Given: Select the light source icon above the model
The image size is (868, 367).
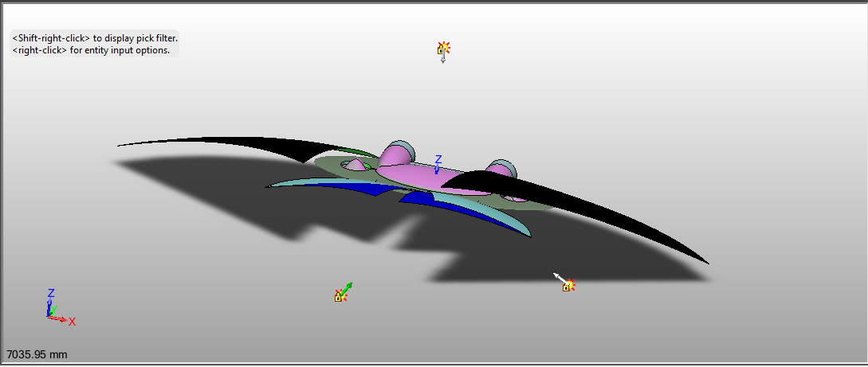Looking at the screenshot, I should [x=443, y=49].
